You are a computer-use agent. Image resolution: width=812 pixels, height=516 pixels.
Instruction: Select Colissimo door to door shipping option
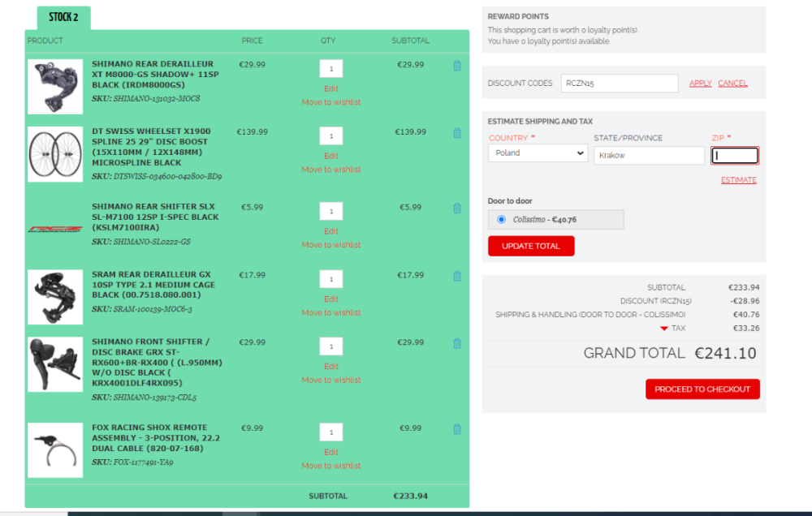point(501,219)
